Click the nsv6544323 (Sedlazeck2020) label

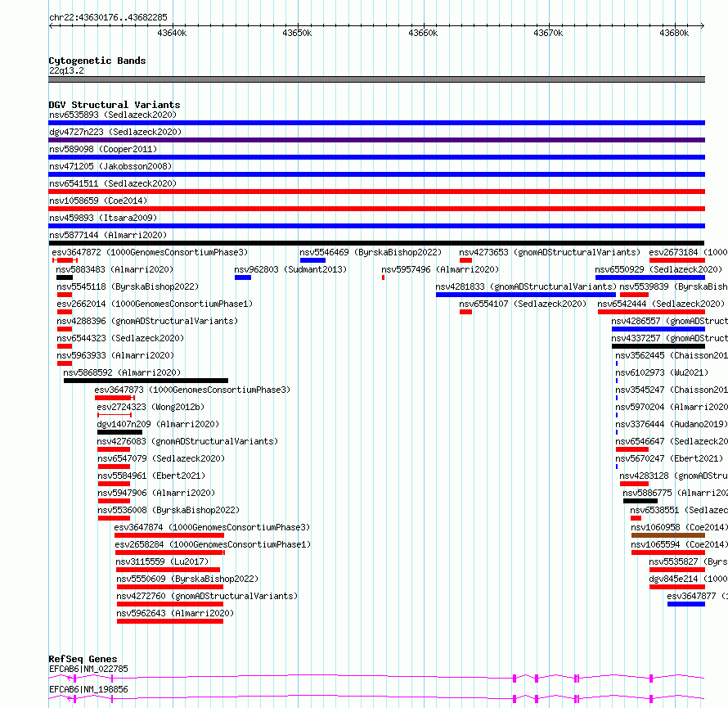120,338
